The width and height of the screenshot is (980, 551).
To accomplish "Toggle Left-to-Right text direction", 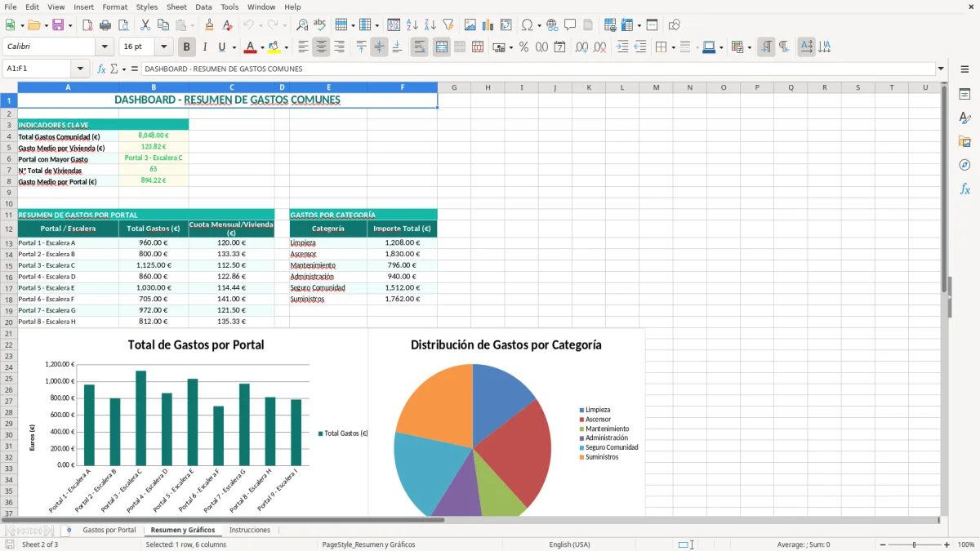I will pos(765,47).
